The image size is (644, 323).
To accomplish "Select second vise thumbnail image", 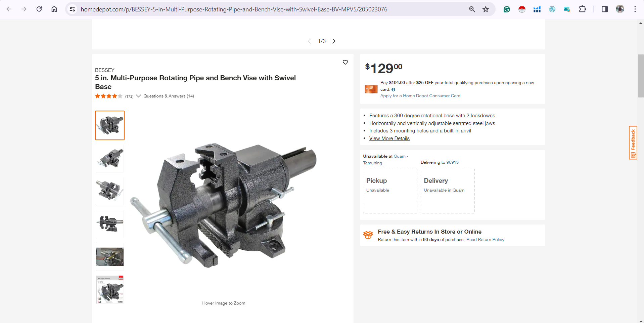I will 110,158.
